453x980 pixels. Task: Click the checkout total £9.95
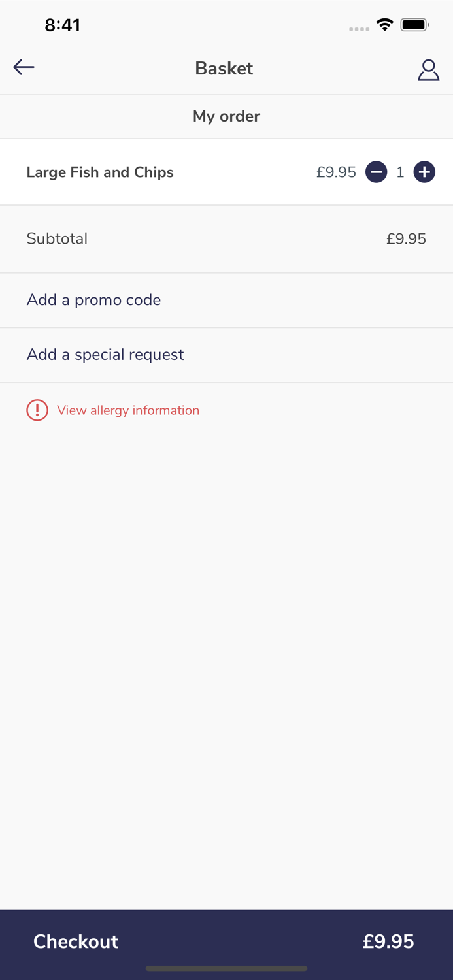388,941
